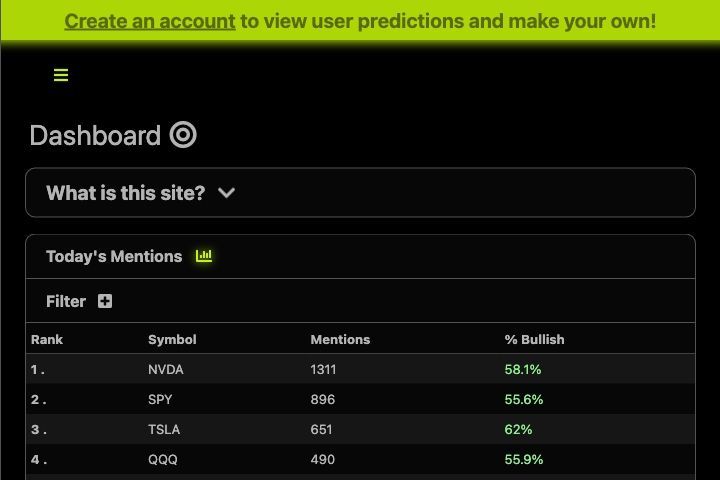
Task: Open the TSLA symbol entry
Action: (164, 429)
